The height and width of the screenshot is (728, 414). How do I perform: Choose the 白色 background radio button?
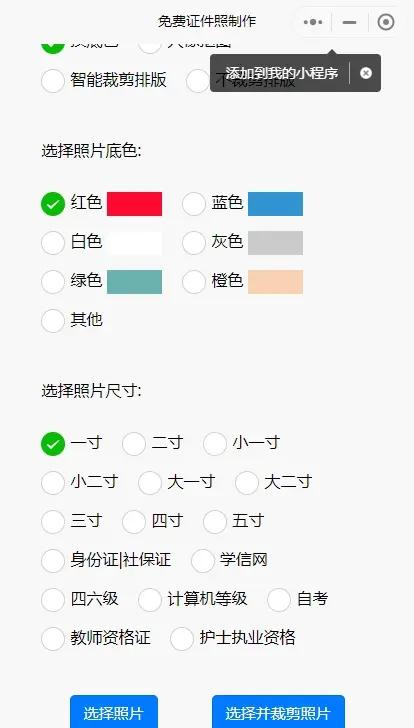[53, 243]
